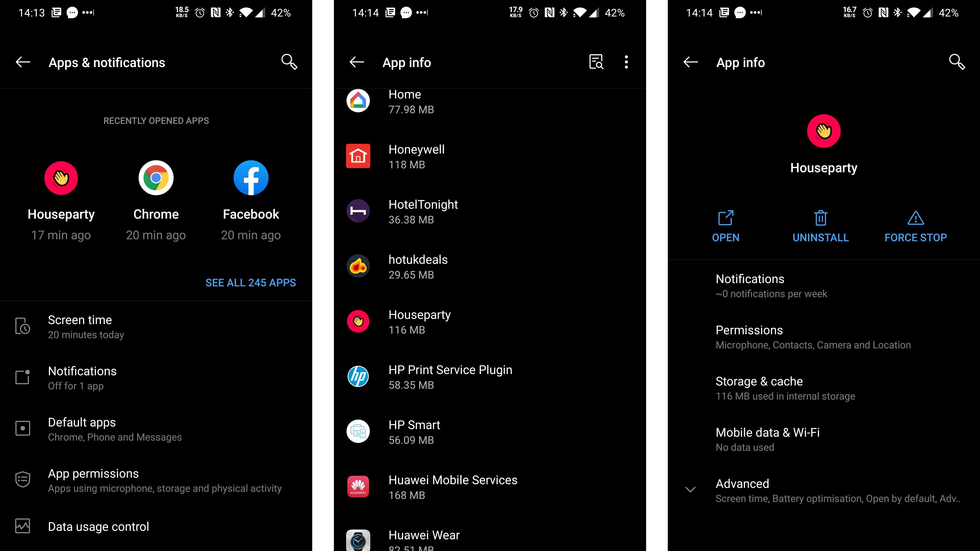
Task: Open Chrome browser
Action: (155, 178)
